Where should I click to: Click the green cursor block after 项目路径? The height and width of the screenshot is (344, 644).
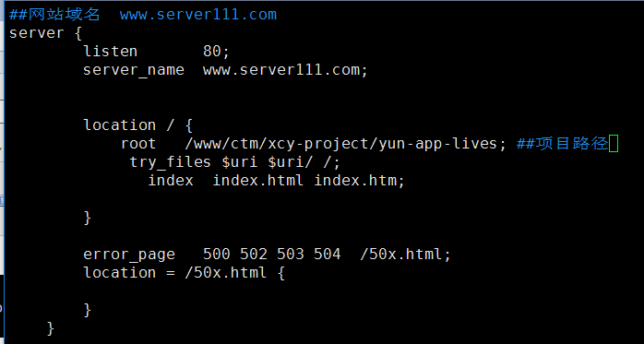coord(614,144)
